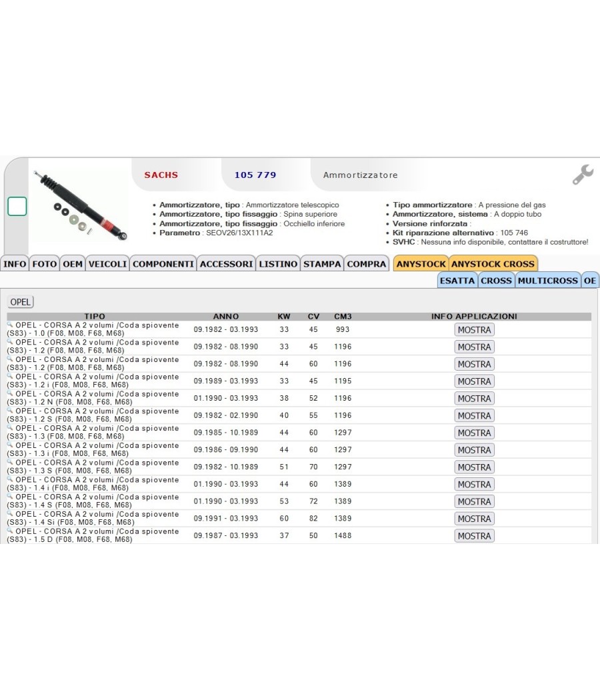Click the magnifier icon on Corsa 1.4 Si row
Viewport: 600px width, 700px height.
(10, 514)
